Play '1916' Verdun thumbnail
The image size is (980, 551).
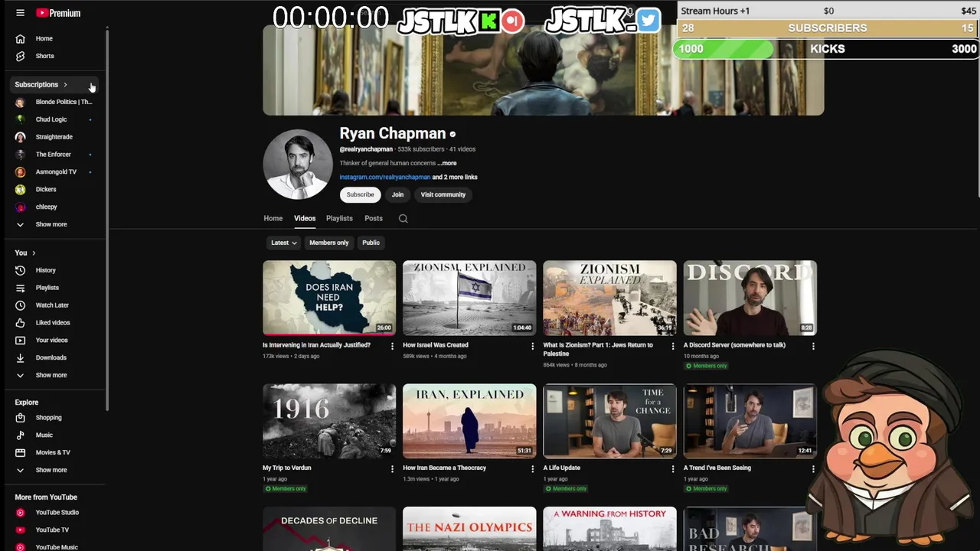[x=329, y=421]
